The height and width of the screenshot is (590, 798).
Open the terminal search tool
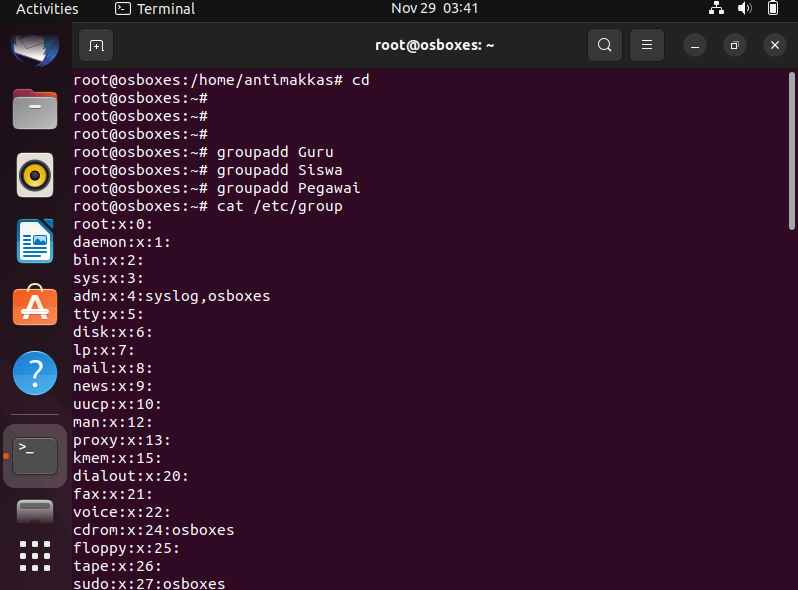(x=605, y=45)
